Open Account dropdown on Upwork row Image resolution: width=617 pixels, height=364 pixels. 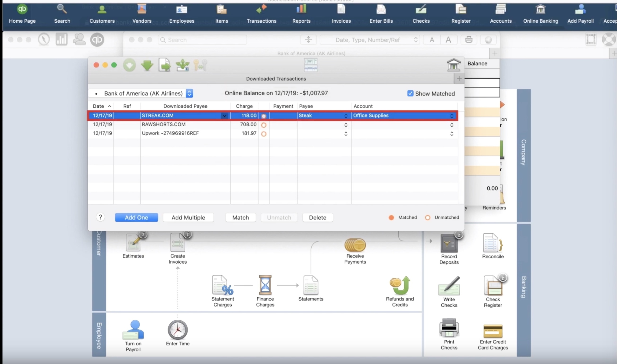pyautogui.click(x=451, y=134)
